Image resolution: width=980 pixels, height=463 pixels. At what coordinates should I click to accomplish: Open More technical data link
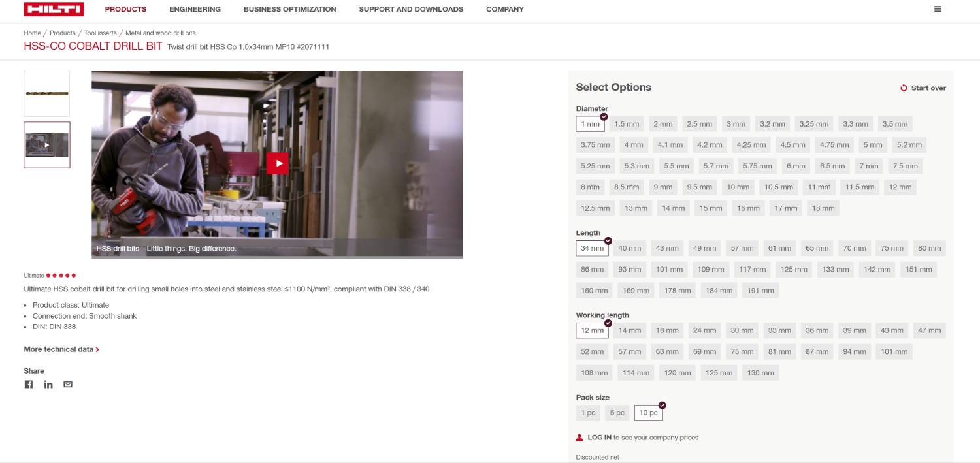point(61,349)
